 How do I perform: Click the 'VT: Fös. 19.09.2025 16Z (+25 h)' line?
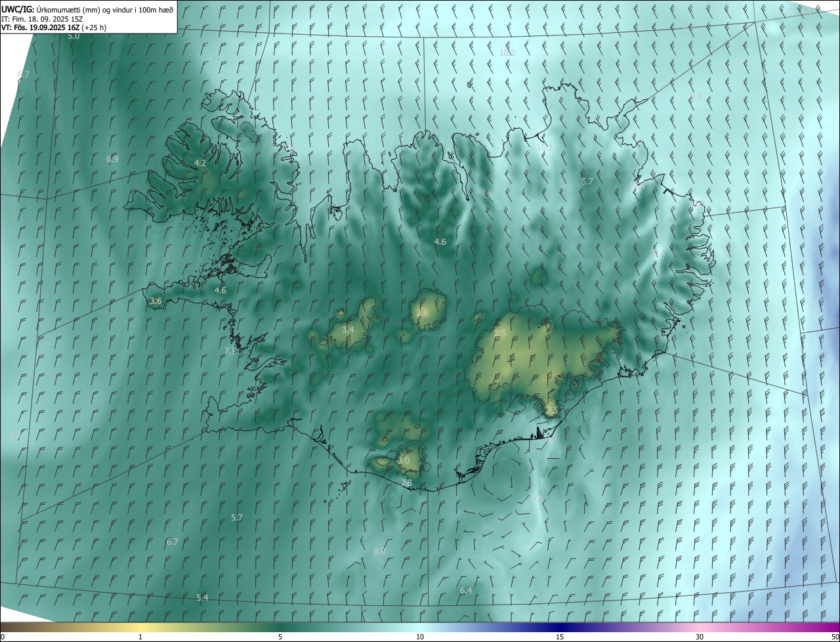click(54, 28)
